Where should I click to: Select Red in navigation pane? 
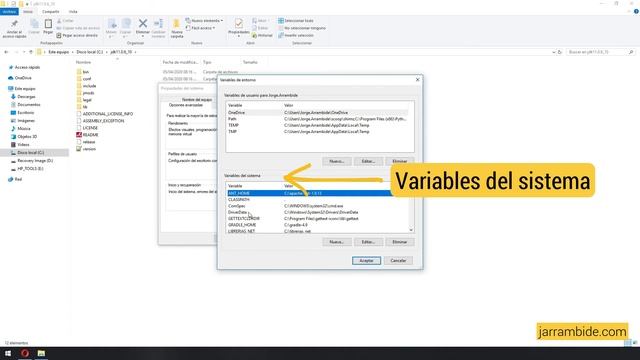coord(18,179)
